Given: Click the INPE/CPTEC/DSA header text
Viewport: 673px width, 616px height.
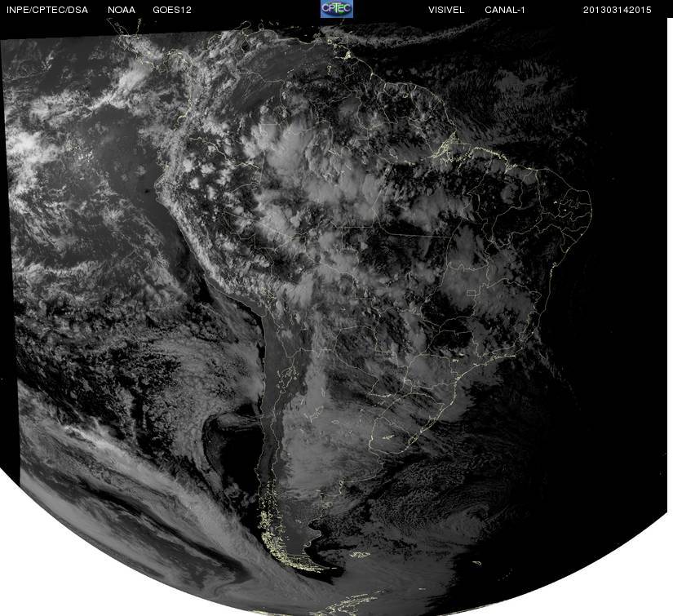Looking at the screenshot, I should click(47, 10).
